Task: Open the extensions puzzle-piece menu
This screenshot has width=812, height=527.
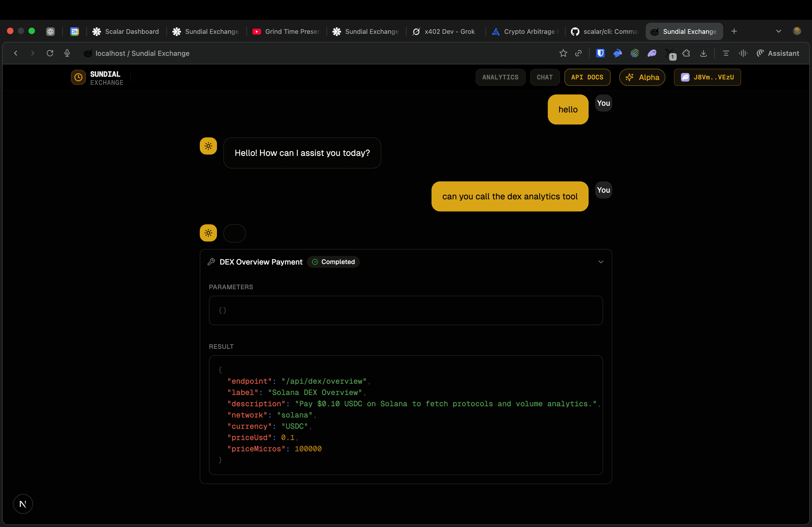Action: (x=686, y=53)
